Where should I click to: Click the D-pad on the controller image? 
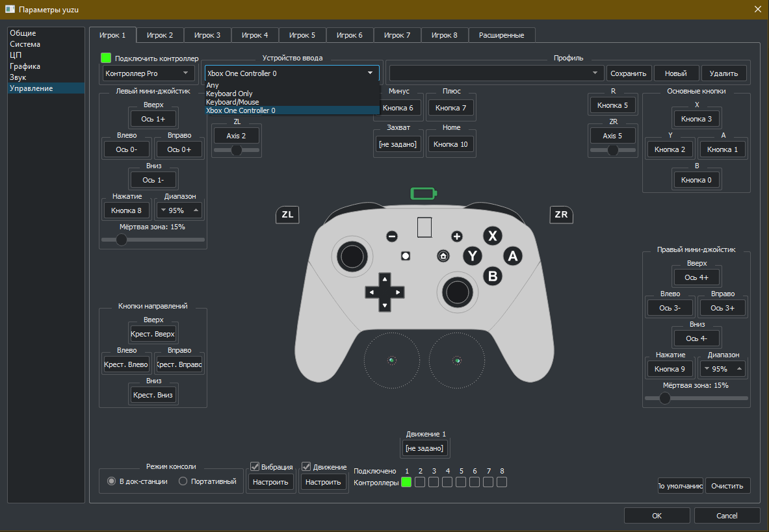click(x=385, y=292)
